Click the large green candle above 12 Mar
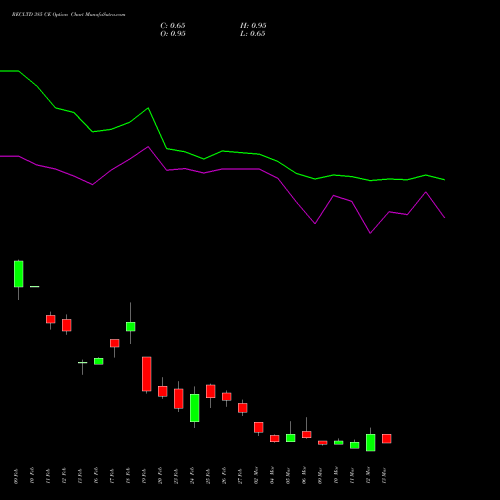 click(371, 442)
